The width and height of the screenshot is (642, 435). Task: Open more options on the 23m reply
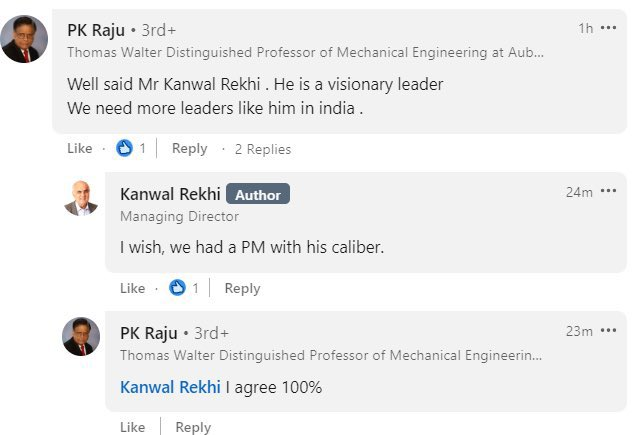(608, 330)
